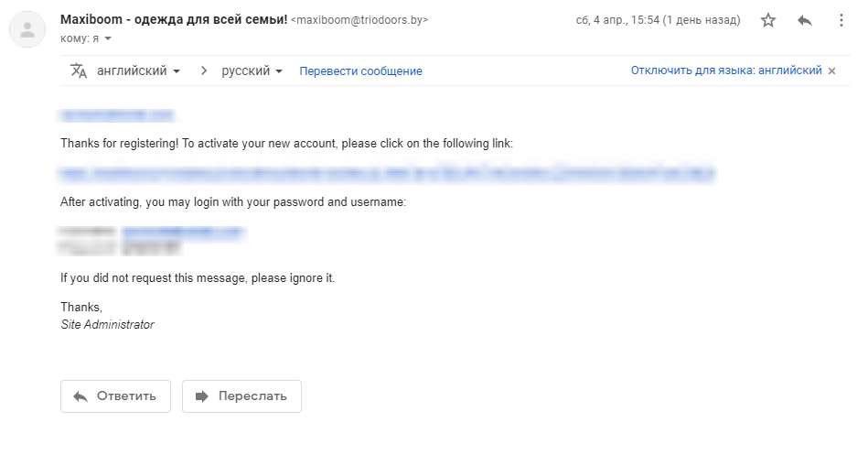This screenshot has width=868, height=466.
Task: Click the sender avatar icon
Action: tap(27, 28)
